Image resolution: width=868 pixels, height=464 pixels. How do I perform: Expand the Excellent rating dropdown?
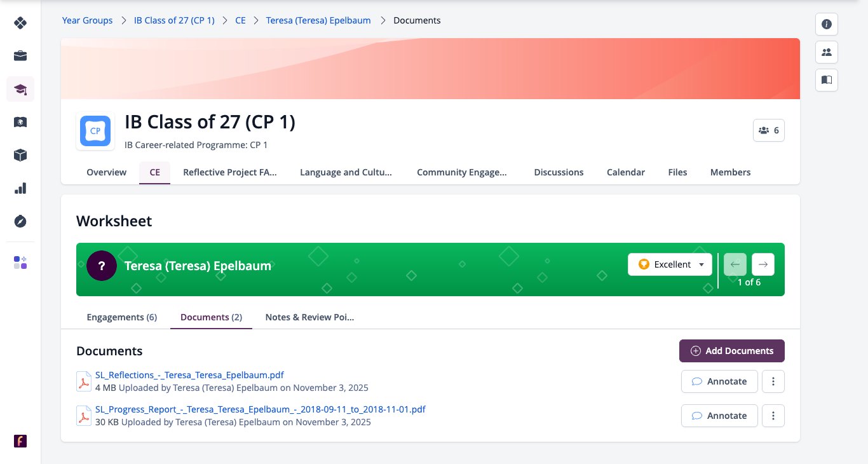pos(670,264)
